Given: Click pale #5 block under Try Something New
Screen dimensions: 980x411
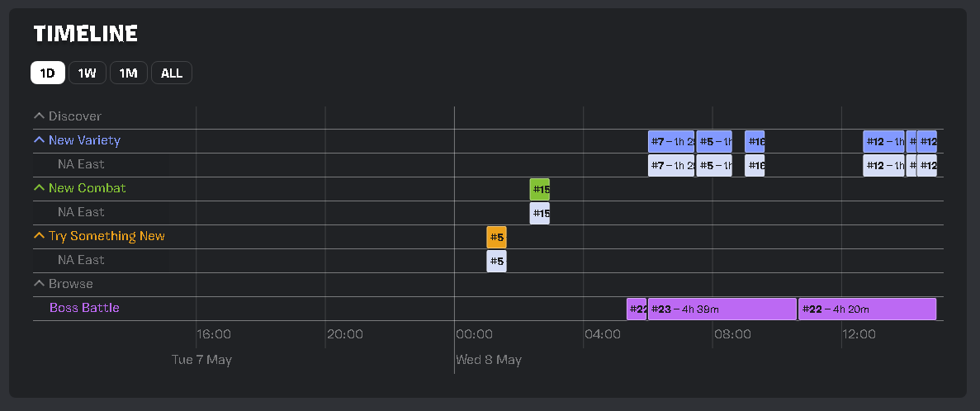Looking at the screenshot, I should pyautogui.click(x=497, y=261).
